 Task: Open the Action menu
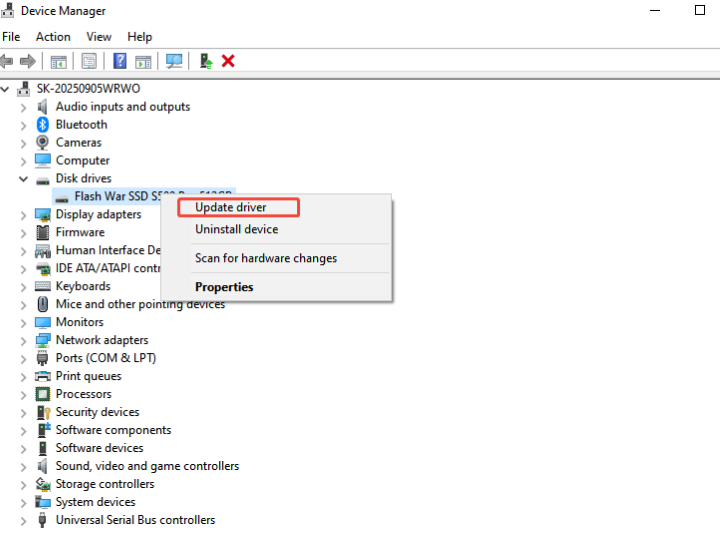pos(53,37)
